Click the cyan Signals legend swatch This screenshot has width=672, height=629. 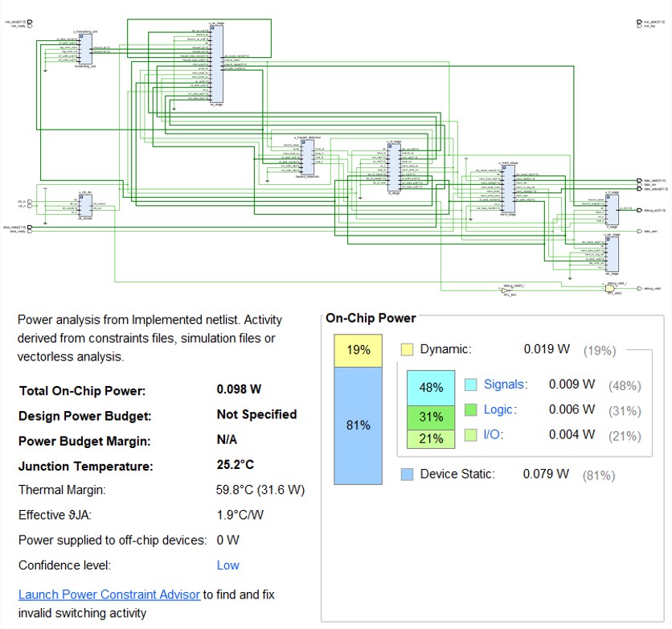click(470, 384)
